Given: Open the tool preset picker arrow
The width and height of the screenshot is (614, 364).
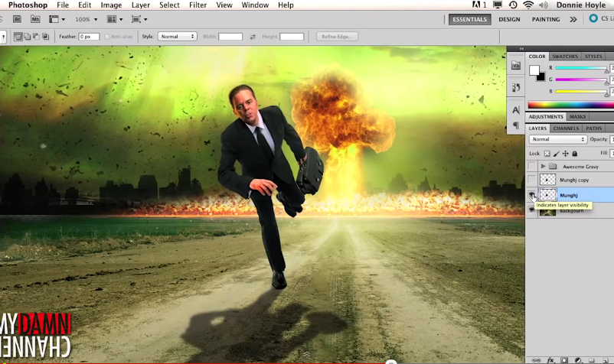Looking at the screenshot, I should click(3, 37).
